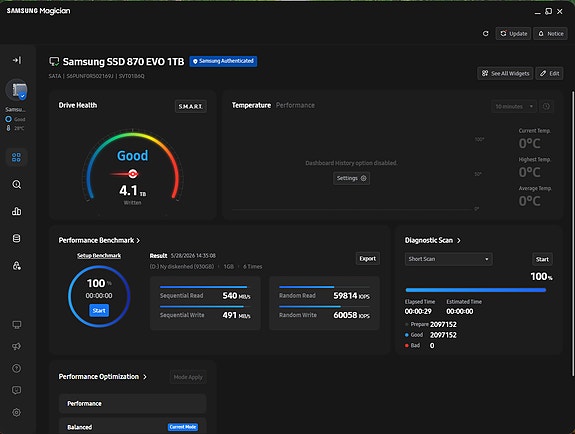575x434 pixels.
Task: Click the refresh icon in the top bar
Action: pos(486,33)
